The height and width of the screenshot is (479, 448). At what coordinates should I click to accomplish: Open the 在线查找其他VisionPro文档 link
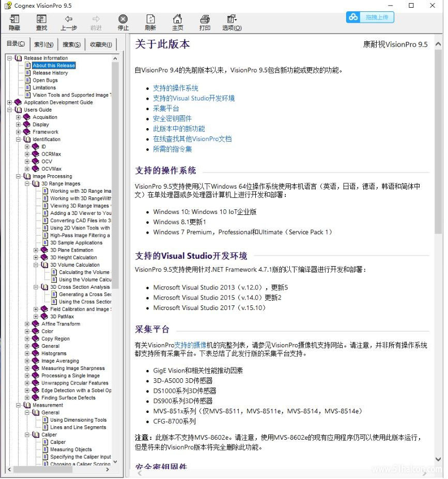(192, 139)
